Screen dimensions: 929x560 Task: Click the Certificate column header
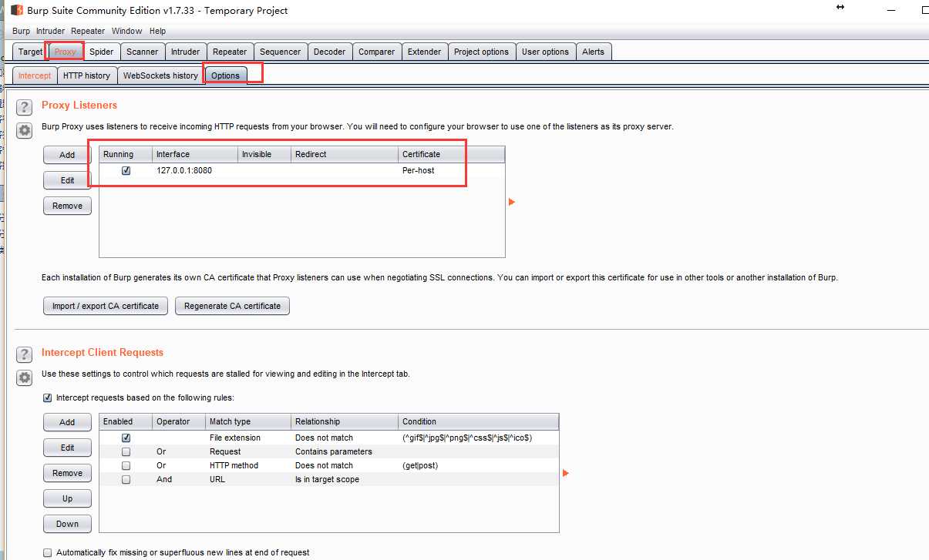click(x=452, y=154)
